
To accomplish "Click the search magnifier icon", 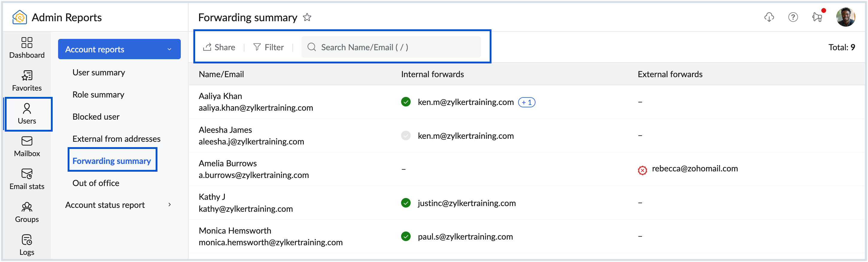I will 312,47.
